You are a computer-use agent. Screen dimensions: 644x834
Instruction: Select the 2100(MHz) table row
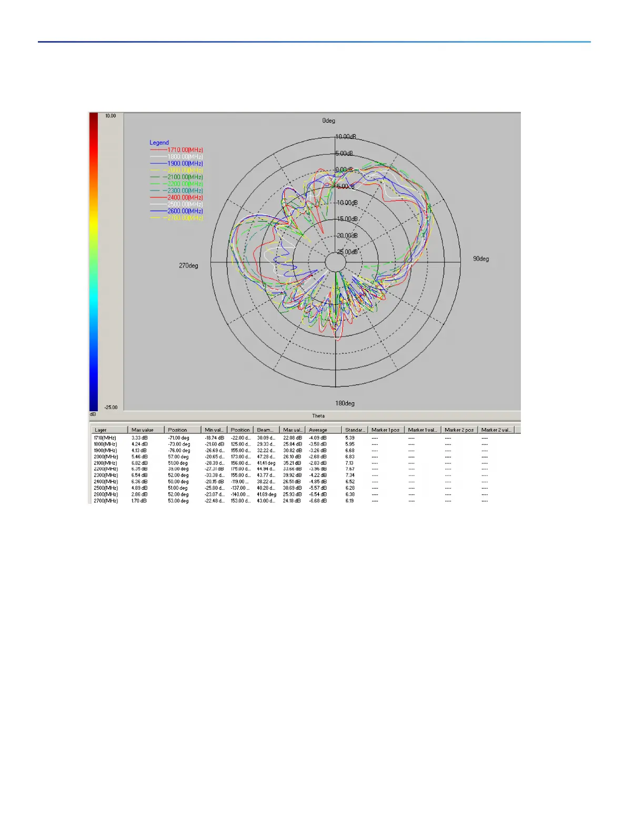[305, 463]
